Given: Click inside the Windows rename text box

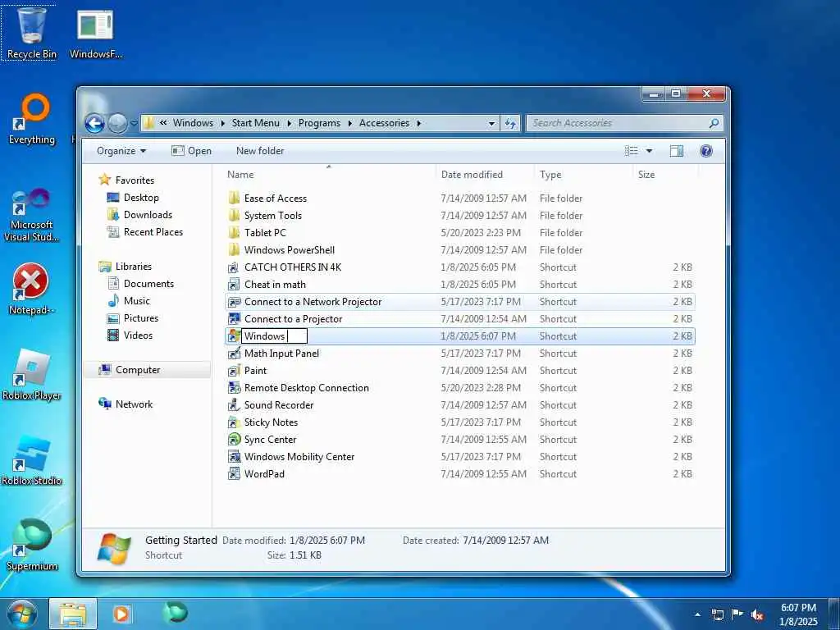Looking at the screenshot, I should (274, 336).
